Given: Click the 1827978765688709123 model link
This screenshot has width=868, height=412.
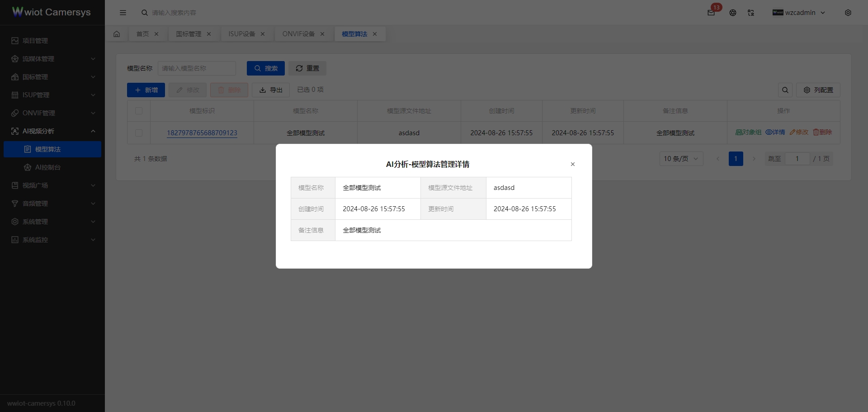Looking at the screenshot, I should [x=202, y=133].
